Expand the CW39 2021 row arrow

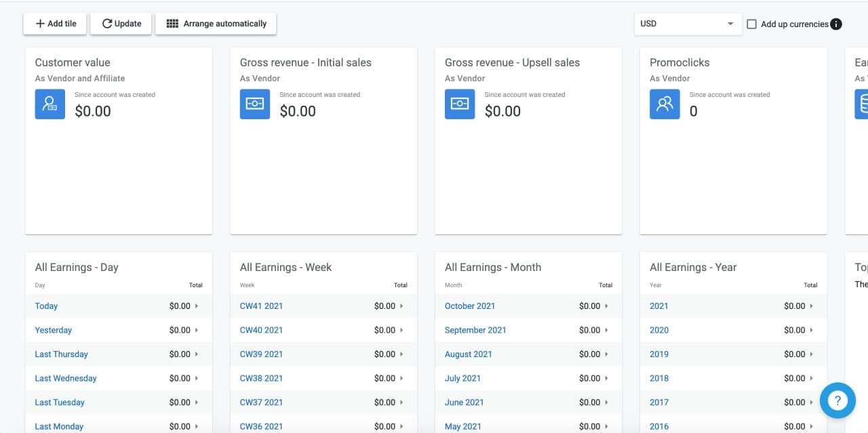coord(401,354)
